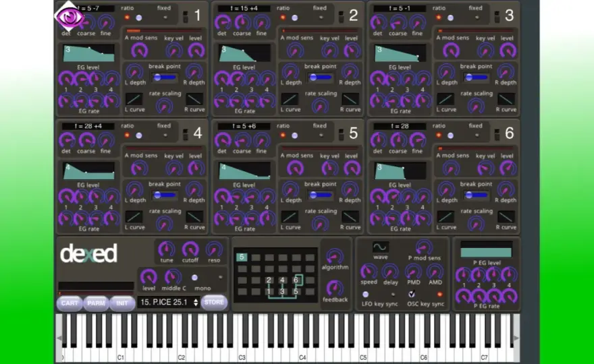Screen dimensions: 594x364
Task: Switch operator 6 on/off
Action: point(497,134)
